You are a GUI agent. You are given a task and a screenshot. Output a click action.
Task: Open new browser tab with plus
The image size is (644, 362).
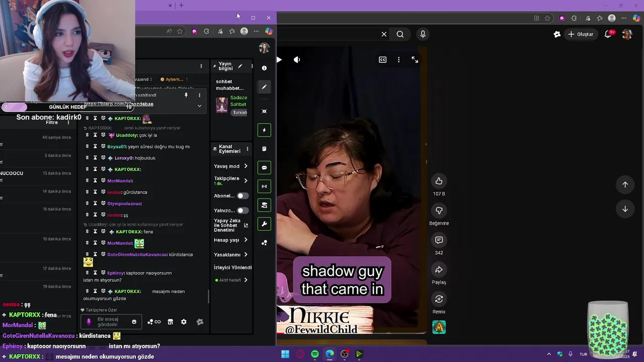pyautogui.click(x=181, y=6)
